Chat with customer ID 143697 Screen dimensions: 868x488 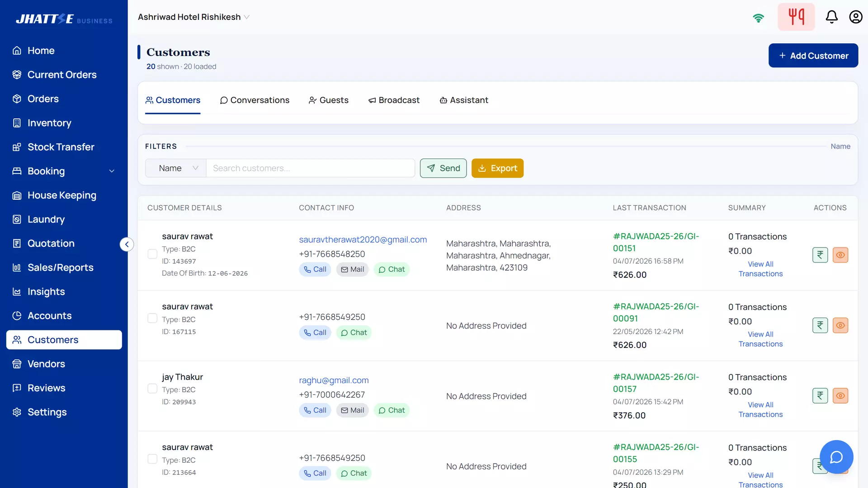point(392,269)
